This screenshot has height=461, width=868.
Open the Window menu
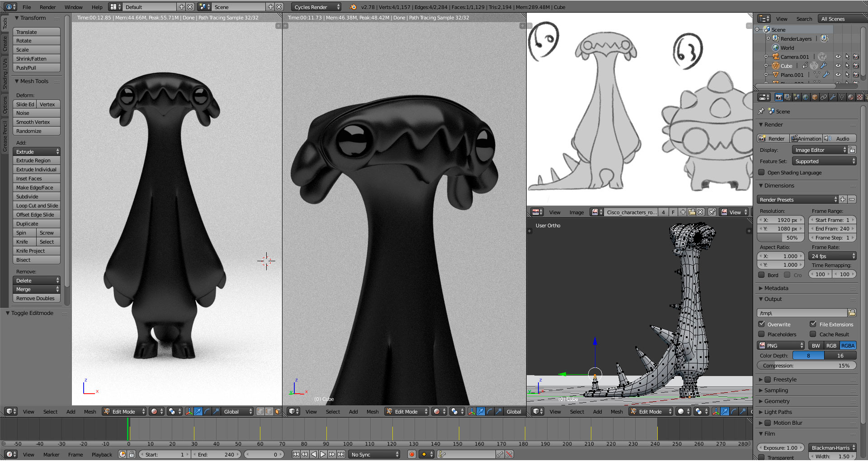pos(73,7)
